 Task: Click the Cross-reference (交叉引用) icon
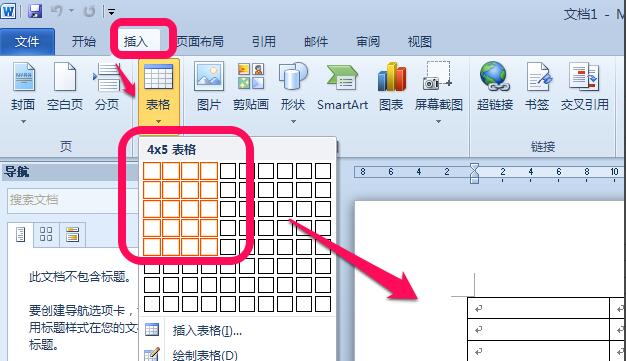[x=584, y=76]
